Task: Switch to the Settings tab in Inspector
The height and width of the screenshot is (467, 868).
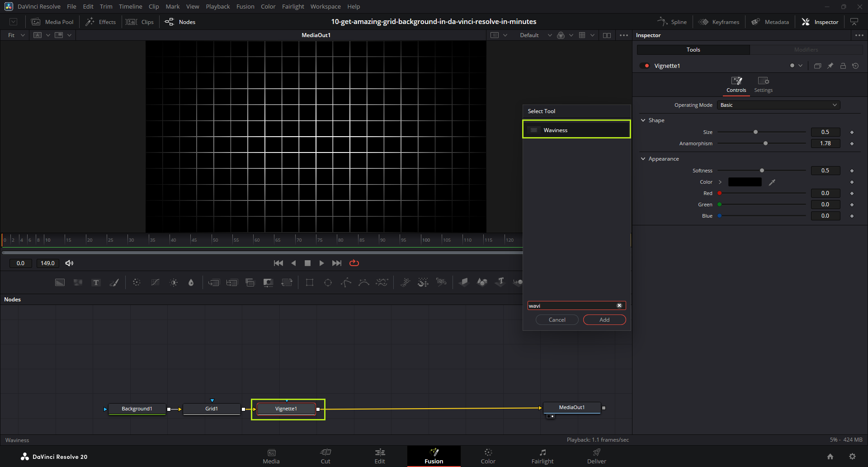Action: pyautogui.click(x=763, y=85)
